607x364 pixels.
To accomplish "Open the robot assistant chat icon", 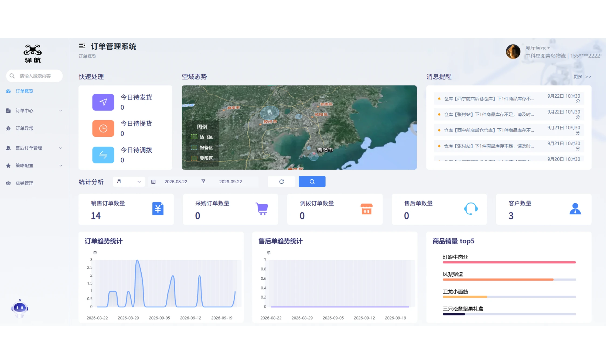I will pyautogui.click(x=20, y=308).
